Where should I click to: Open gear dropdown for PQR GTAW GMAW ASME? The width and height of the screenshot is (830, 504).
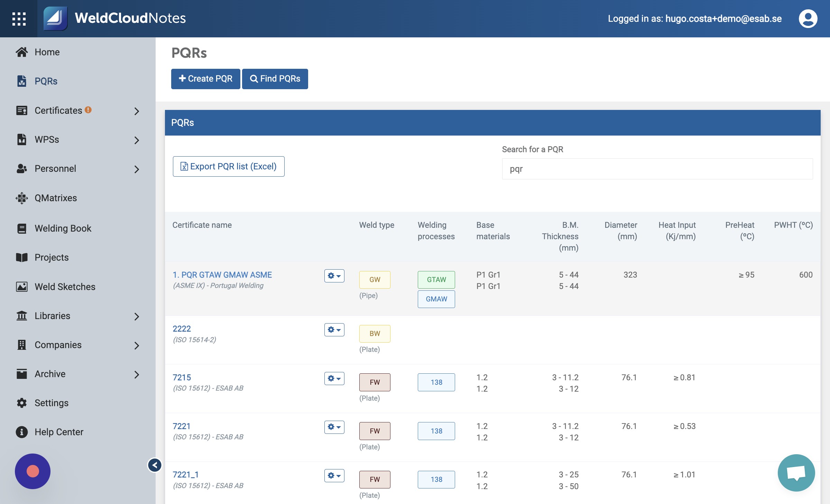[x=334, y=276]
